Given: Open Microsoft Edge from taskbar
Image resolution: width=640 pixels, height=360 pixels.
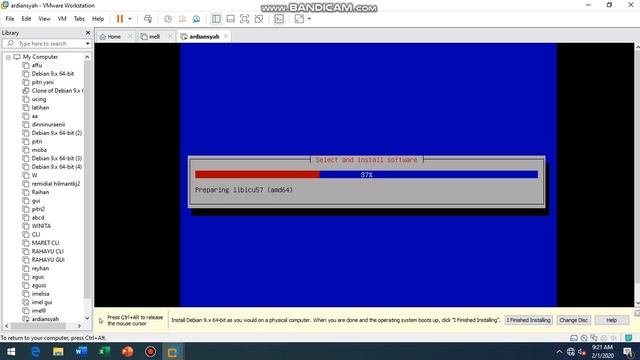Looking at the screenshot, I should click(x=36, y=351).
